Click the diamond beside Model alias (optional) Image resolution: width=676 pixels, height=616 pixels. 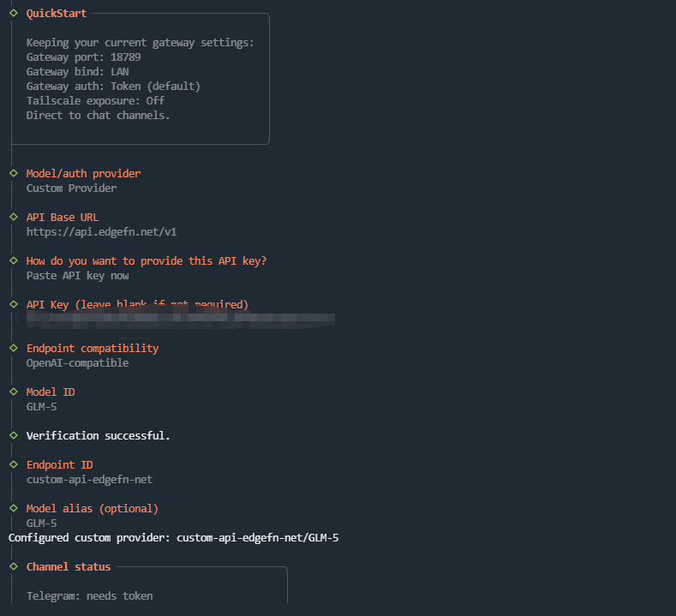[x=14, y=508]
